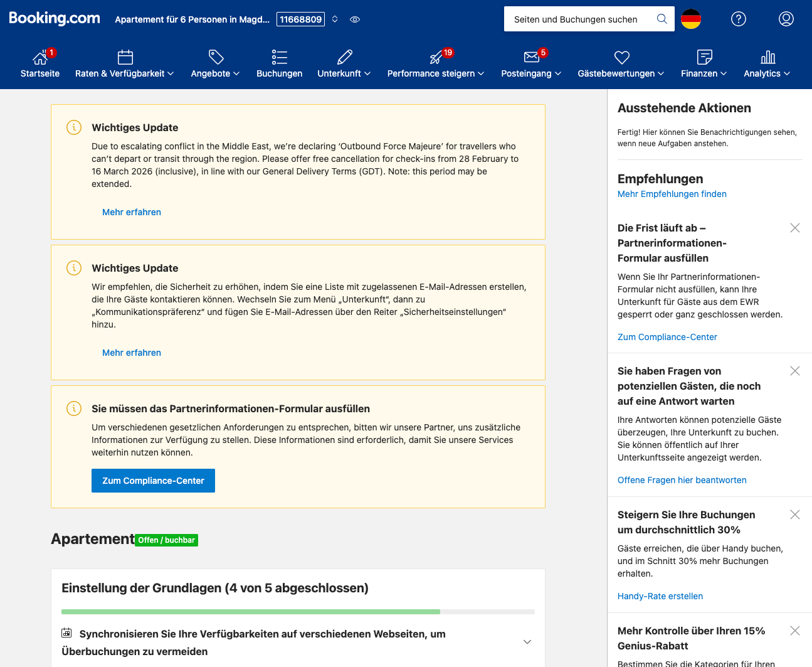
Task: Click the search magnifier icon
Action: (x=662, y=19)
